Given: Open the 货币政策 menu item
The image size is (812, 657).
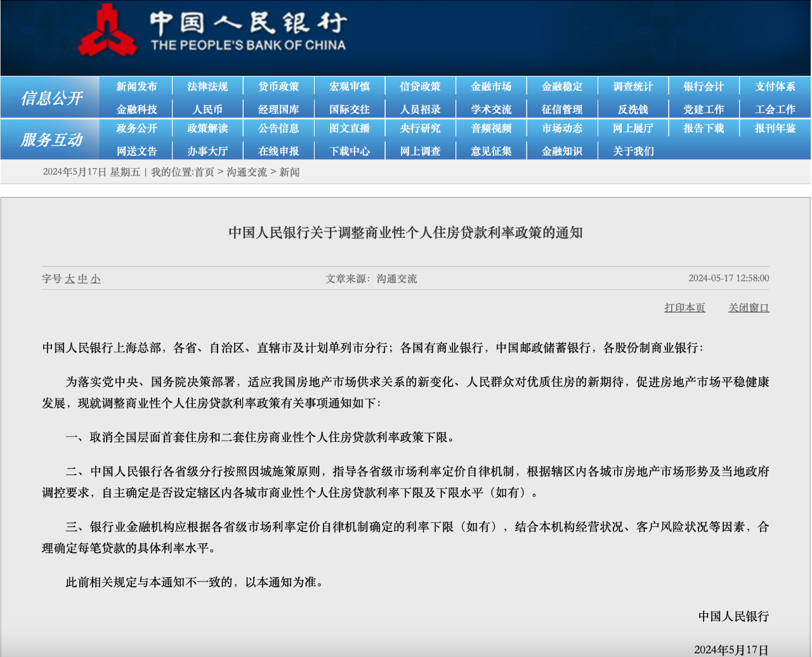Looking at the screenshot, I should (278, 87).
